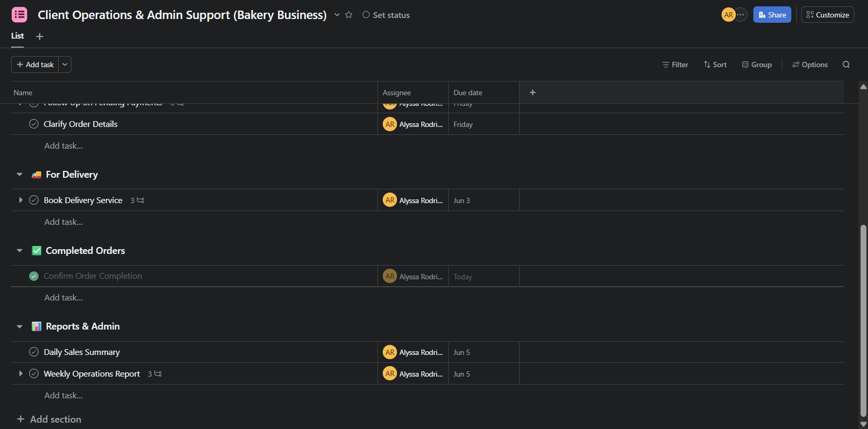Add a new view tab with plus
868x429 pixels.
(40, 36)
